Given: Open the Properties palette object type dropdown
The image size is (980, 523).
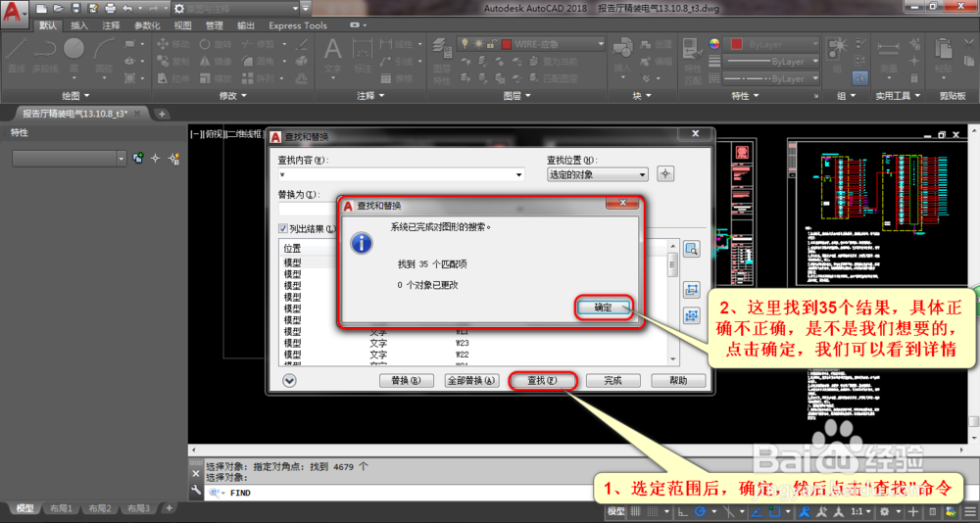Looking at the screenshot, I should [x=122, y=159].
